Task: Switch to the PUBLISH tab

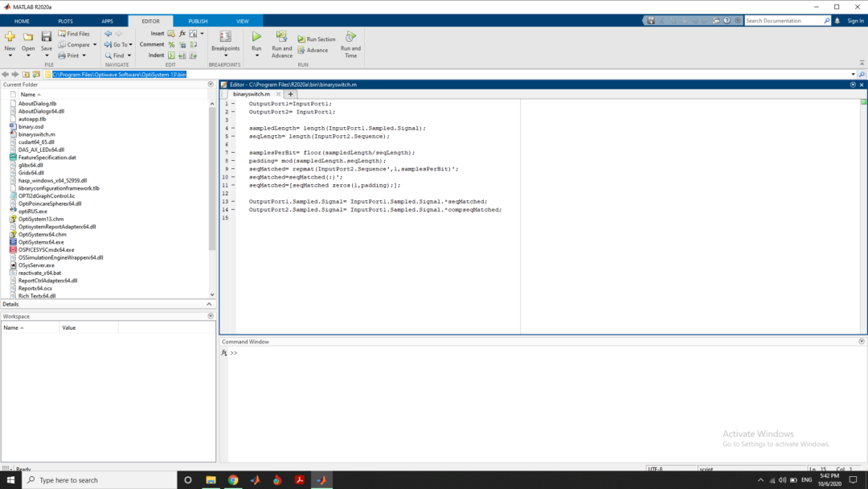Action: [x=197, y=21]
